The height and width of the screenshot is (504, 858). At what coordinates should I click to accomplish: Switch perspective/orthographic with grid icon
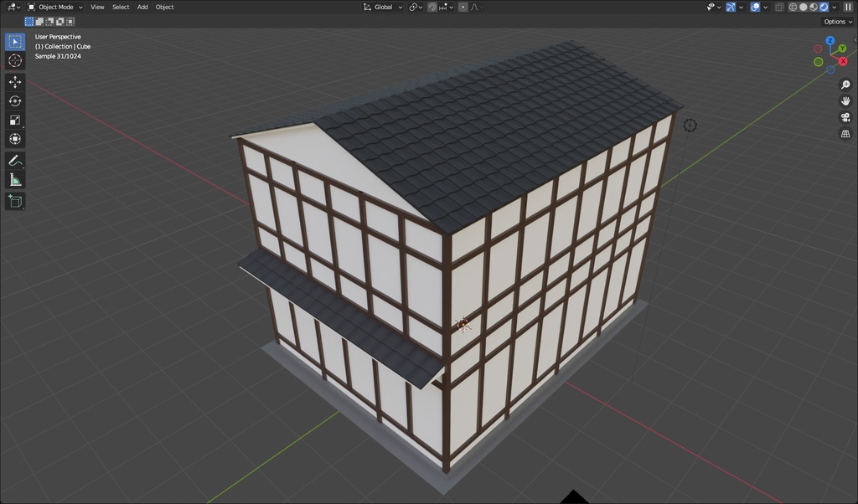[x=845, y=133]
